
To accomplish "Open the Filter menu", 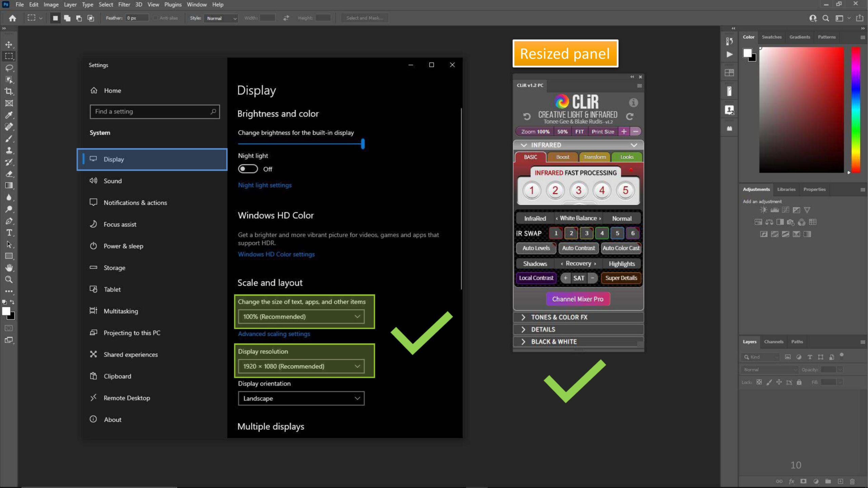I will point(124,4).
